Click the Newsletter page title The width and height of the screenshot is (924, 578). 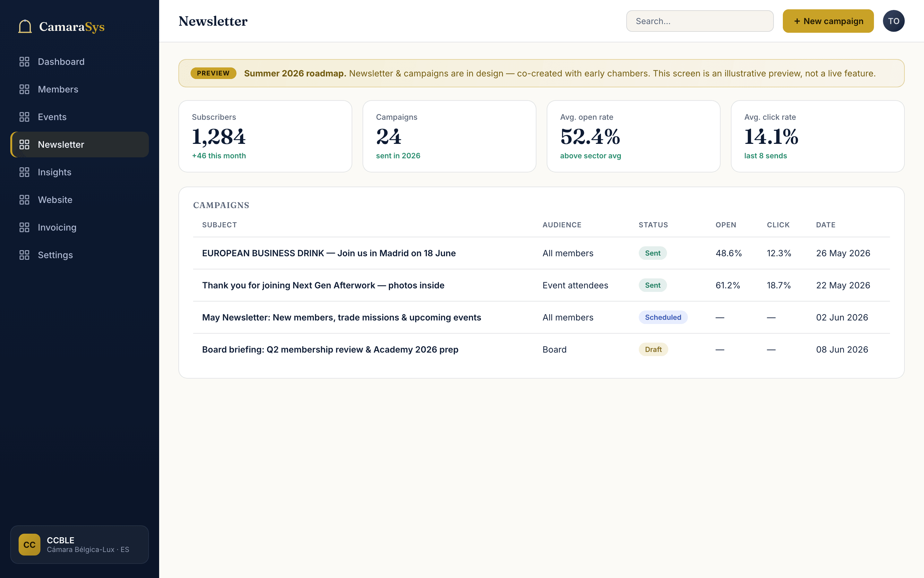pos(213,21)
